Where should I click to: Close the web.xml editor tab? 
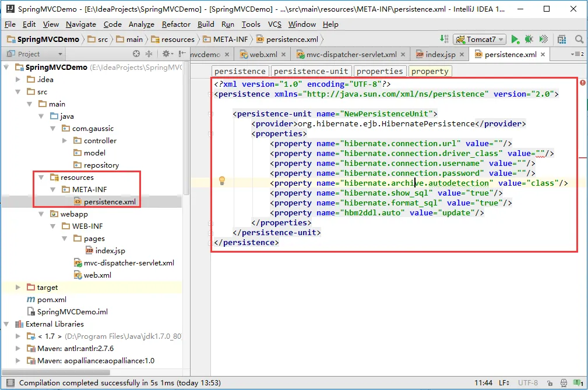point(283,55)
